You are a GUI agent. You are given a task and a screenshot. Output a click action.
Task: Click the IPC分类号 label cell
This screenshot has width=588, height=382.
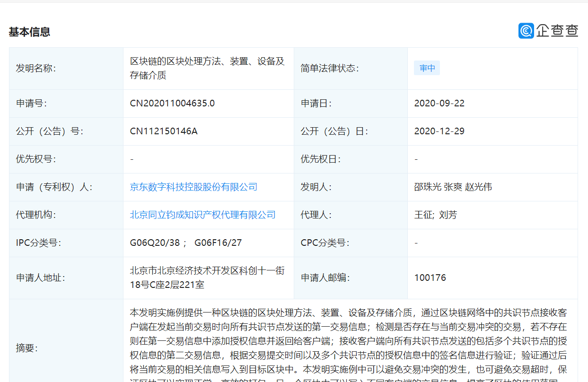66,243
